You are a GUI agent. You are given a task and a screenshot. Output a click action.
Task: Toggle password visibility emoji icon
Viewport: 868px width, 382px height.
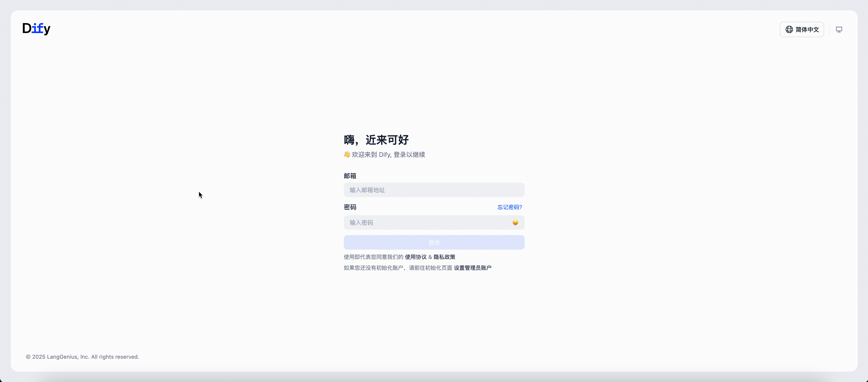click(515, 222)
